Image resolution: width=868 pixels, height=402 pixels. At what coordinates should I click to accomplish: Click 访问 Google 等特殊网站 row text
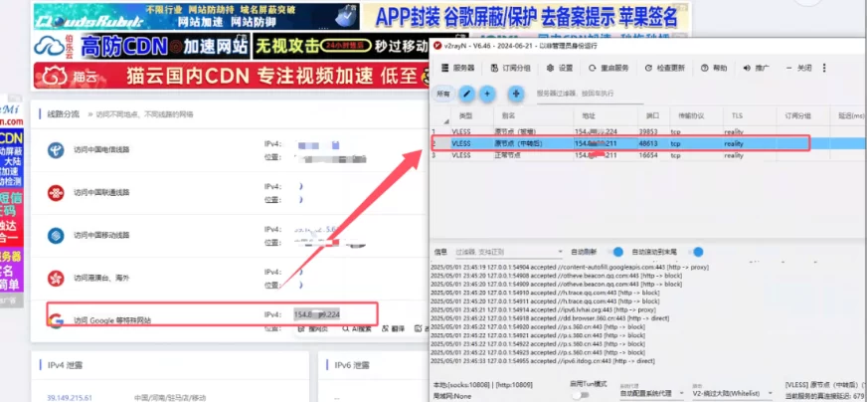click(112, 320)
